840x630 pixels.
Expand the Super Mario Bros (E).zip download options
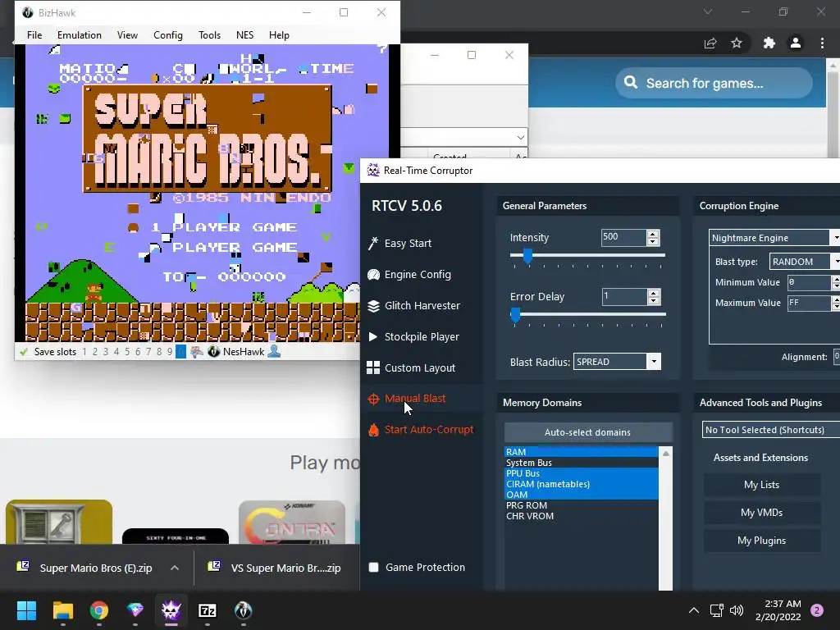pyautogui.click(x=175, y=568)
